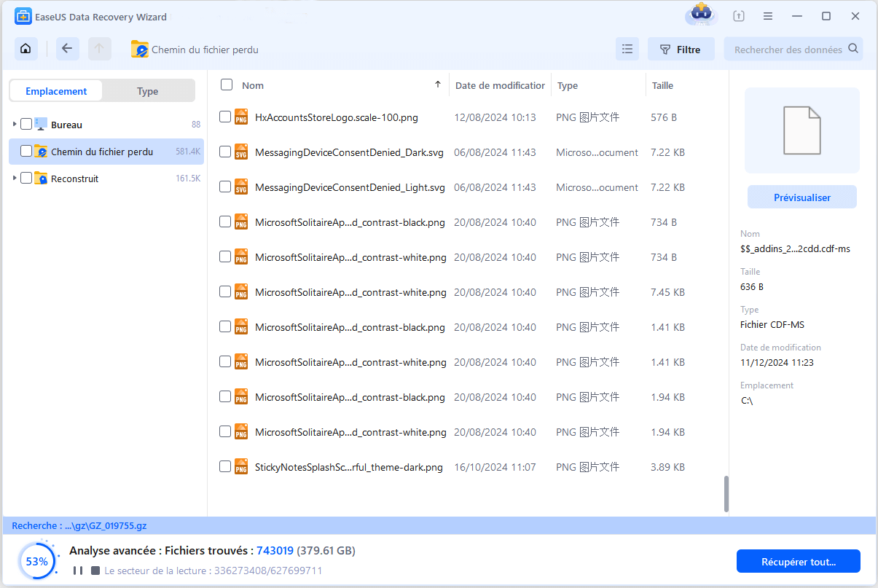The width and height of the screenshot is (878, 588).
Task: Check the Chemin du fichier perdu tree checkbox
Action: pyautogui.click(x=26, y=151)
